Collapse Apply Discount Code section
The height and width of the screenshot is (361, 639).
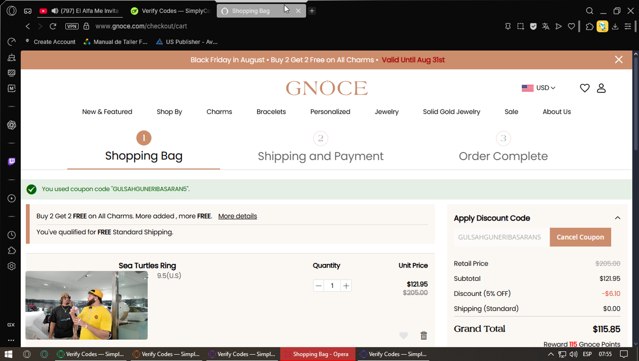pyautogui.click(x=617, y=218)
